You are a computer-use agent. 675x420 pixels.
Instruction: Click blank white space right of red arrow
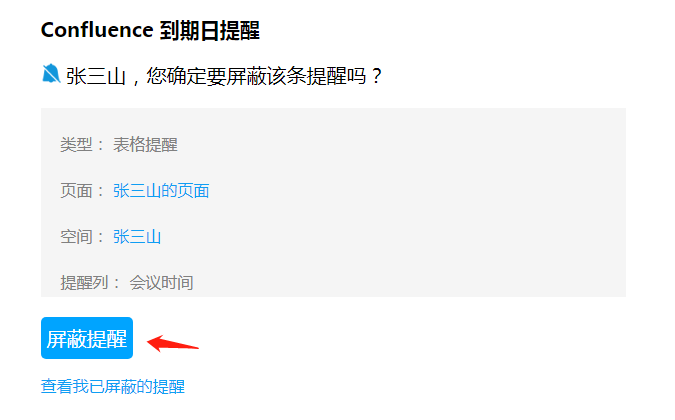(387, 343)
